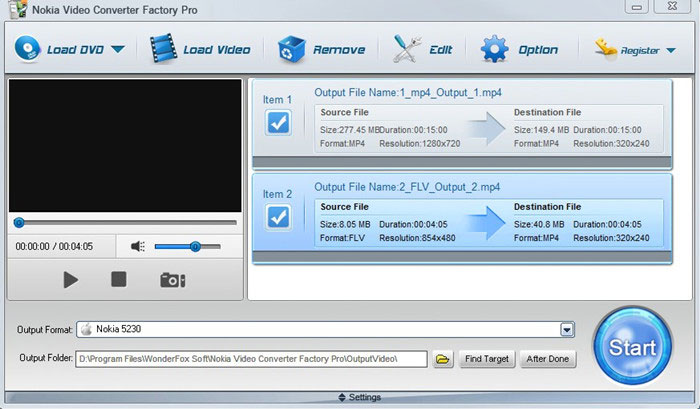Click the Load Video film strip icon
The height and width of the screenshot is (409, 700).
click(x=163, y=48)
